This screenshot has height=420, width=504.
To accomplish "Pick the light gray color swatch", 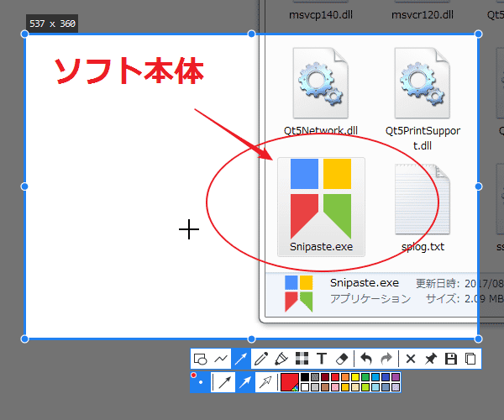I will [315, 387].
